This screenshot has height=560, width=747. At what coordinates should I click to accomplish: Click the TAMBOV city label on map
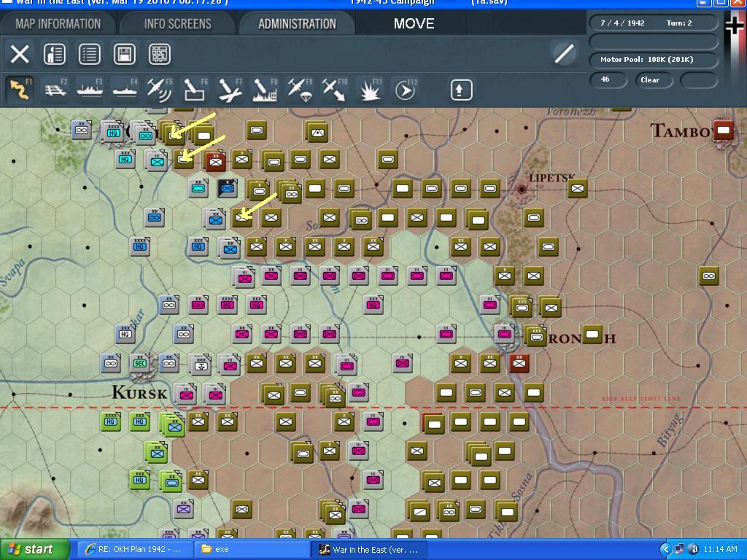[681, 131]
